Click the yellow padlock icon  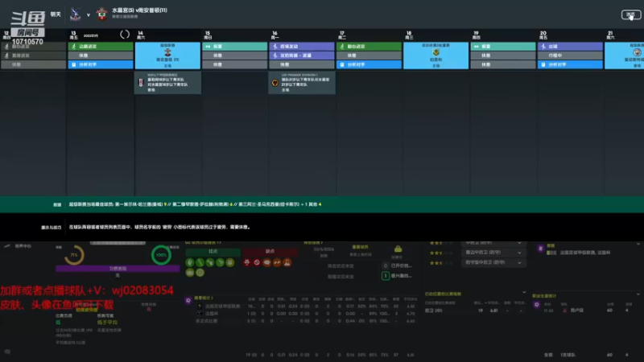[x=398, y=249]
